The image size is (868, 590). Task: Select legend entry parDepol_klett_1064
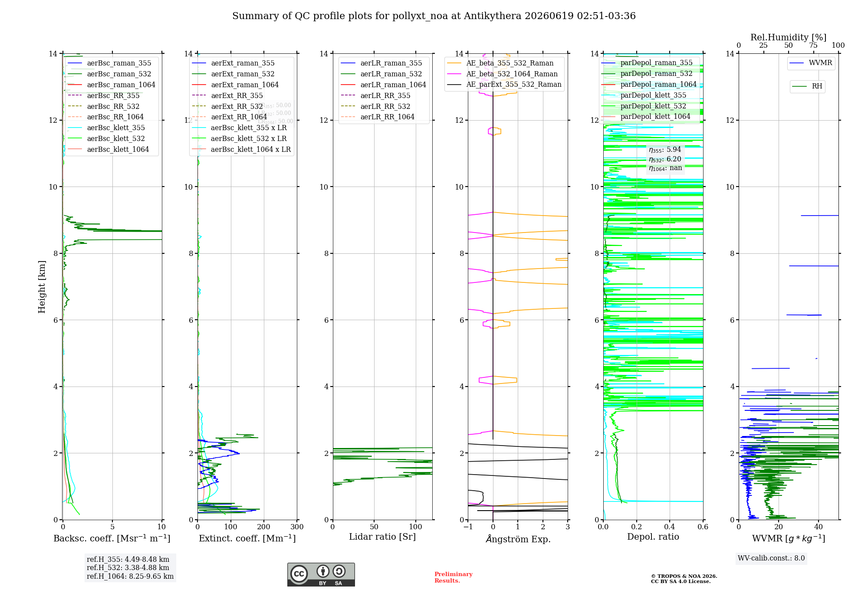pyautogui.click(x=646, y=117)
